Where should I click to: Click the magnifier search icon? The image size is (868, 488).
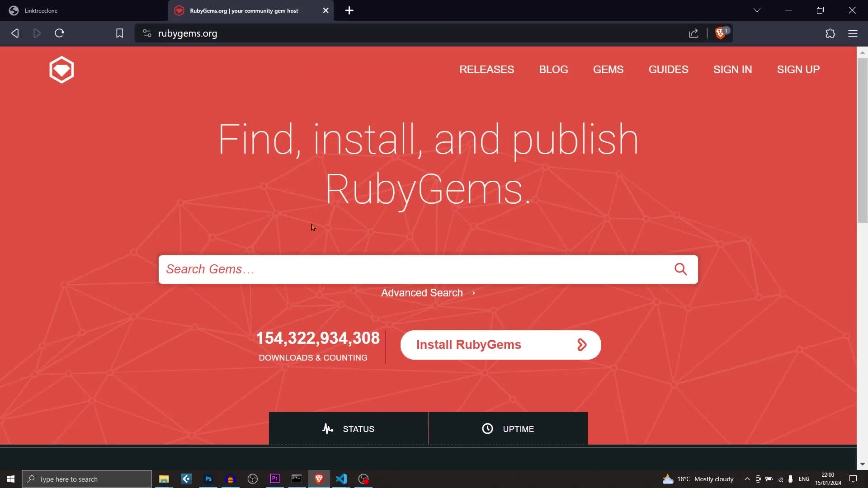681,269
